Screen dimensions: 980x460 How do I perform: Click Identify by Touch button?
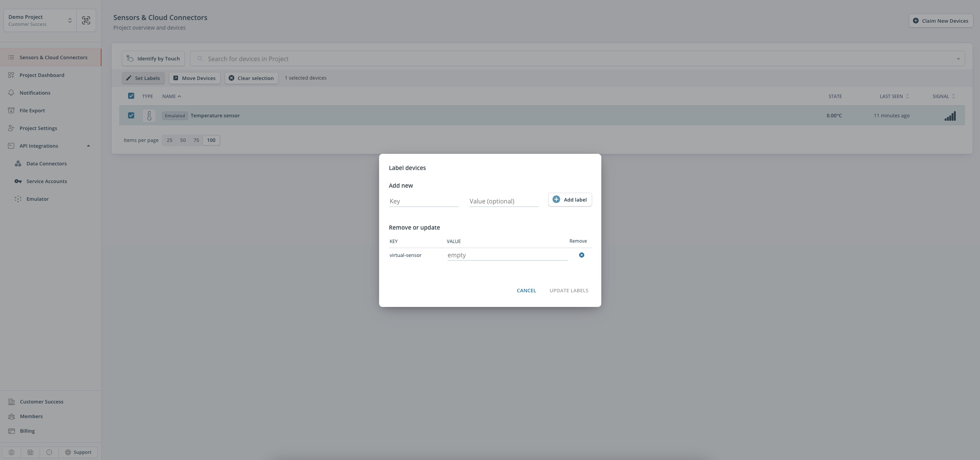(x=153, y=58)
